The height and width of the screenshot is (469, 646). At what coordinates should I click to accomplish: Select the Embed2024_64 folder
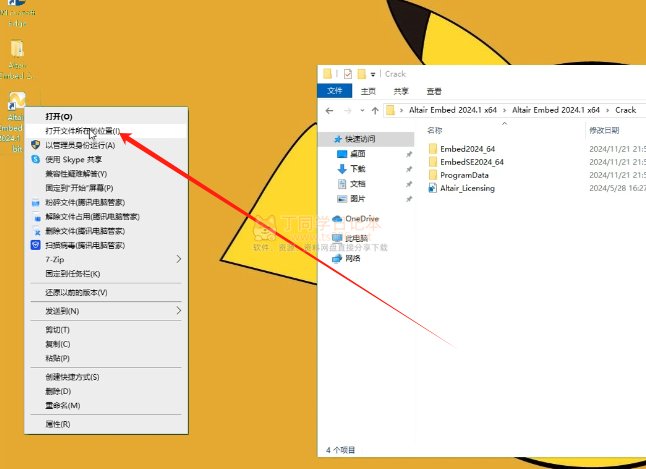[x=467, y=149]
